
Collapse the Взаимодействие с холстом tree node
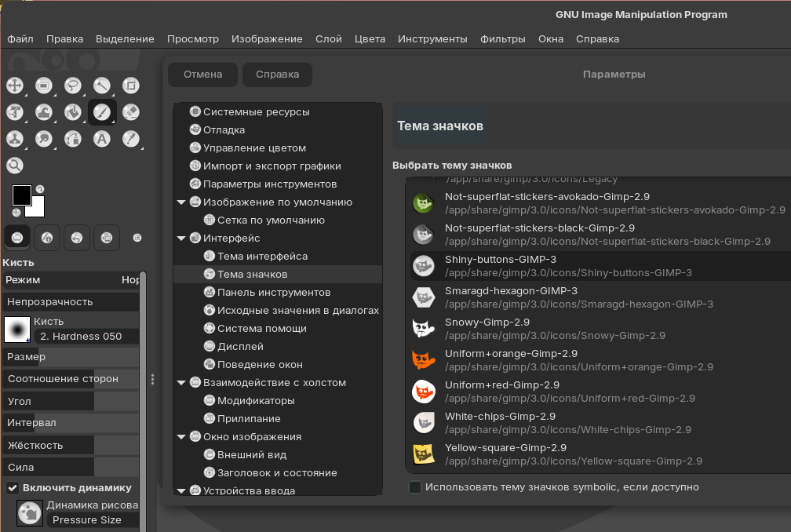tap(181, 383)
